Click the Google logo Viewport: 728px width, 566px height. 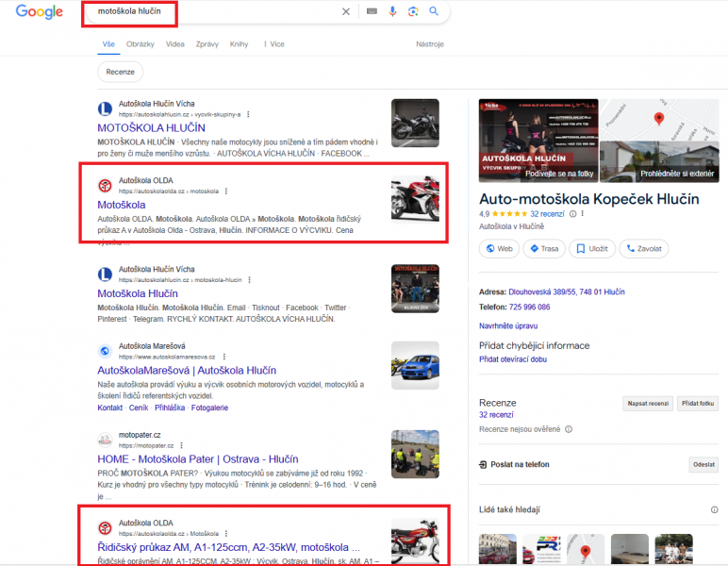39,11
